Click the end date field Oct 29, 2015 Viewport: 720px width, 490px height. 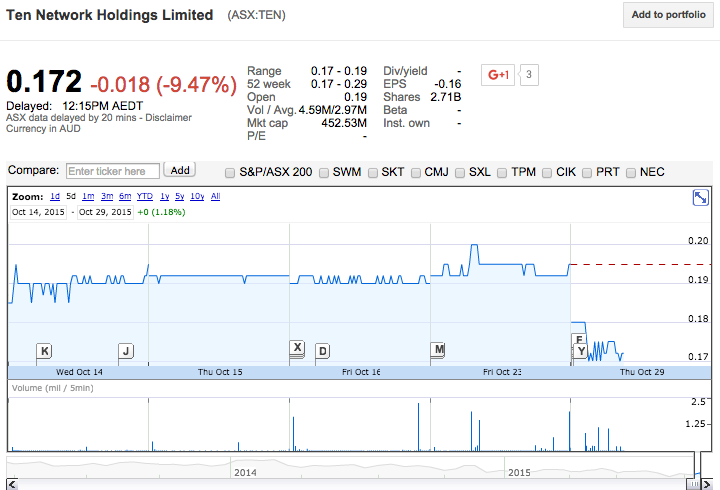pos(105,212)
